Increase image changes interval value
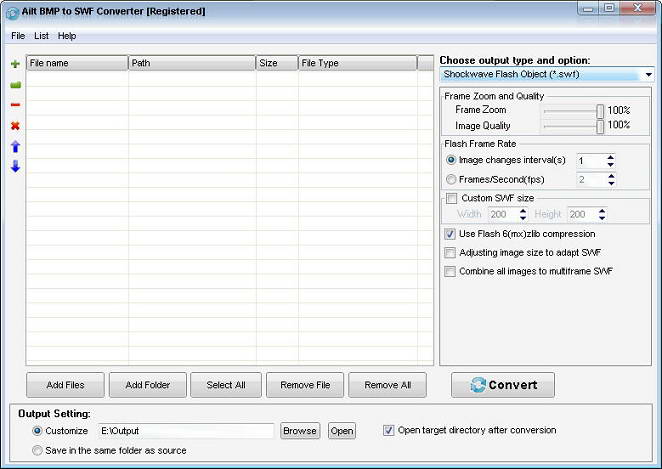The height and width of the screenshot is (469, 662). coord(610,157)
